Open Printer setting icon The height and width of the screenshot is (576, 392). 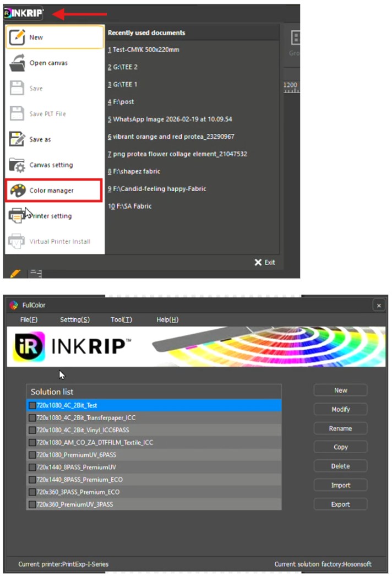[16, 216]
